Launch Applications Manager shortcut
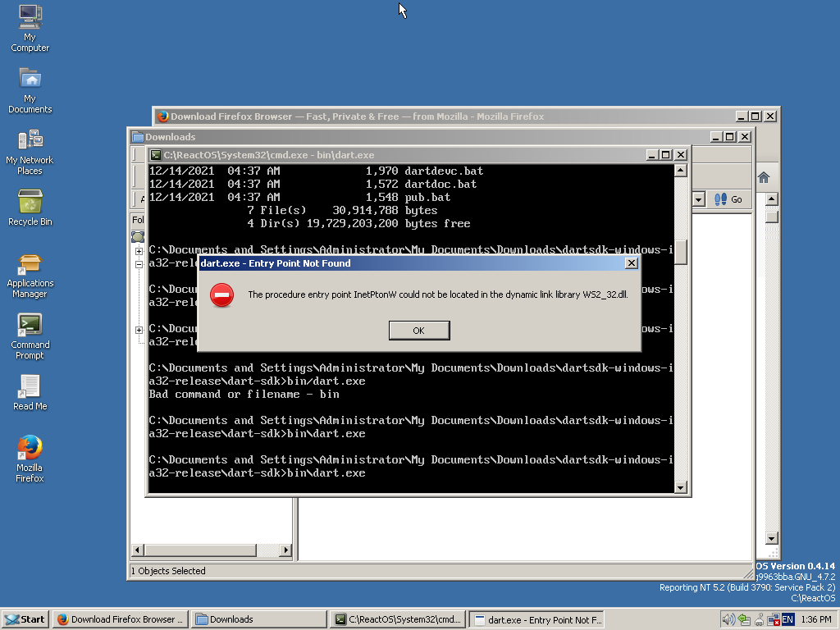Image resolution: width=840 pixels, height=630 pixels. tap(30, 276)
